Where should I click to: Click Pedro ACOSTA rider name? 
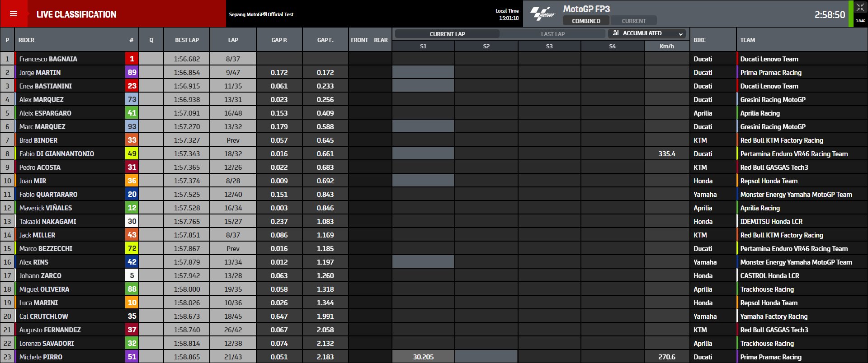point(40,167)
